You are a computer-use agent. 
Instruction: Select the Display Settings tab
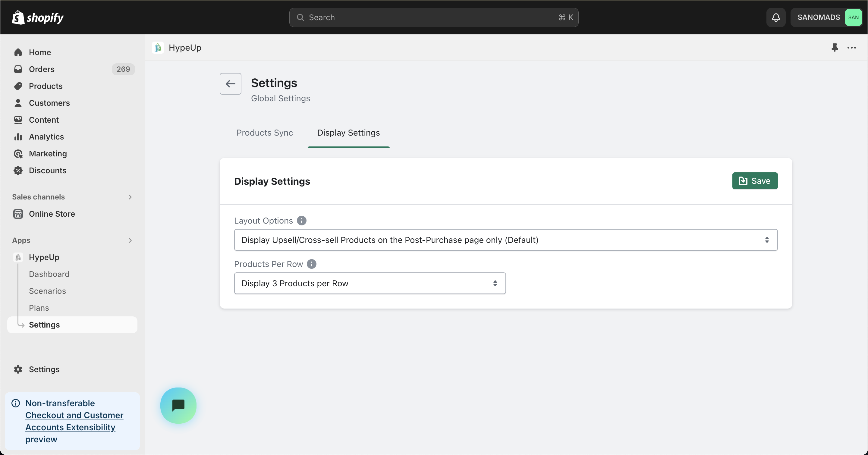pyautogui.click(x=348, y=133)
